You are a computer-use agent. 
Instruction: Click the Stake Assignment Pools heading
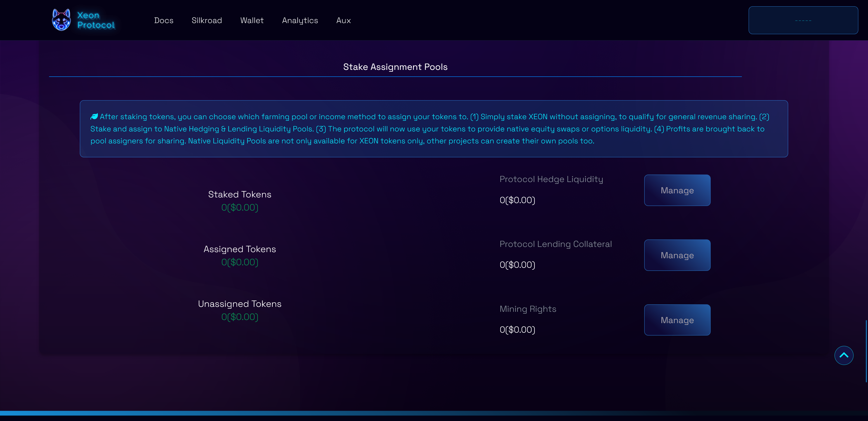(x=395, y=67)
